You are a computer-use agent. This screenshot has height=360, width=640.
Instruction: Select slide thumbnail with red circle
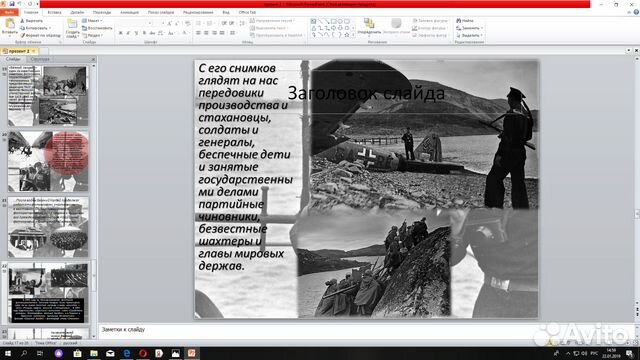click(48, 161)
